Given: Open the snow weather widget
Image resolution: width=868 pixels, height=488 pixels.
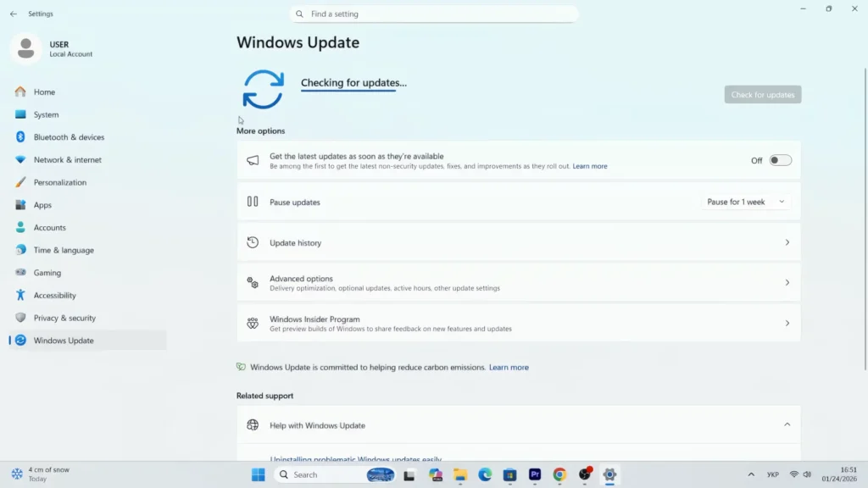Looking at the screenshot, I should point(41,474).
